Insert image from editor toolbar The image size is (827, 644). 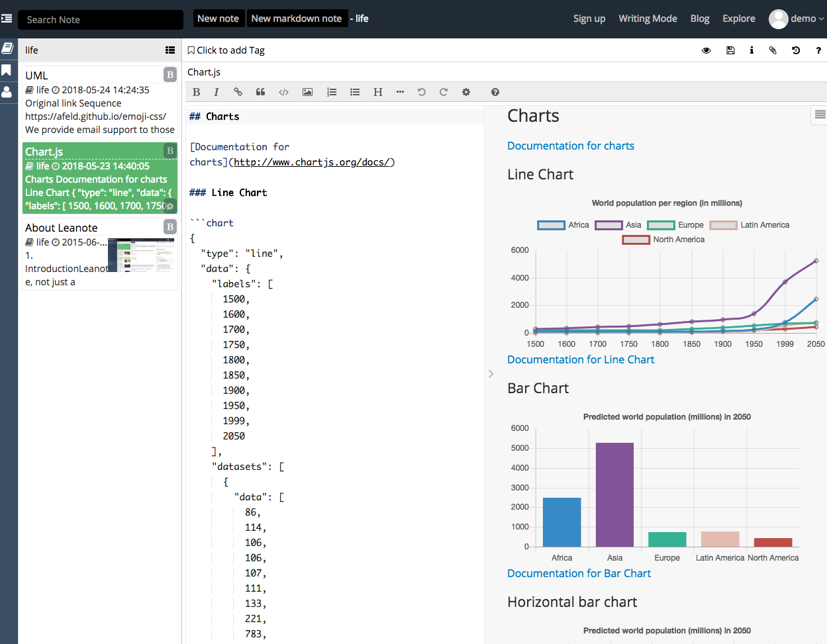tap(307, 92)
